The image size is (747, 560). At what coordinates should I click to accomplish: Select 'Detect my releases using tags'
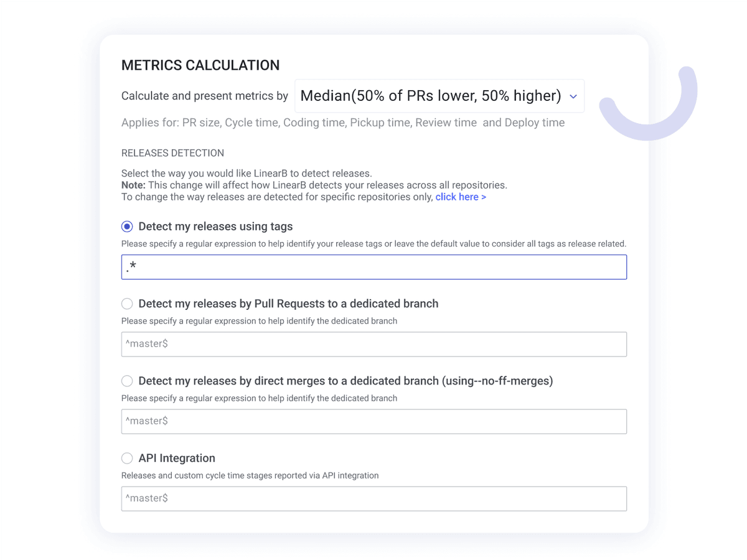(127, 226)
